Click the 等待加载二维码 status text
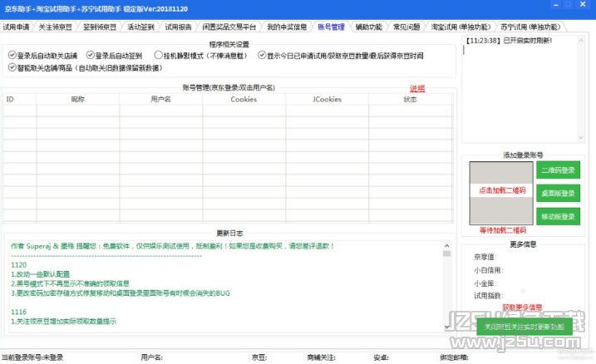 tap(503, 230)
